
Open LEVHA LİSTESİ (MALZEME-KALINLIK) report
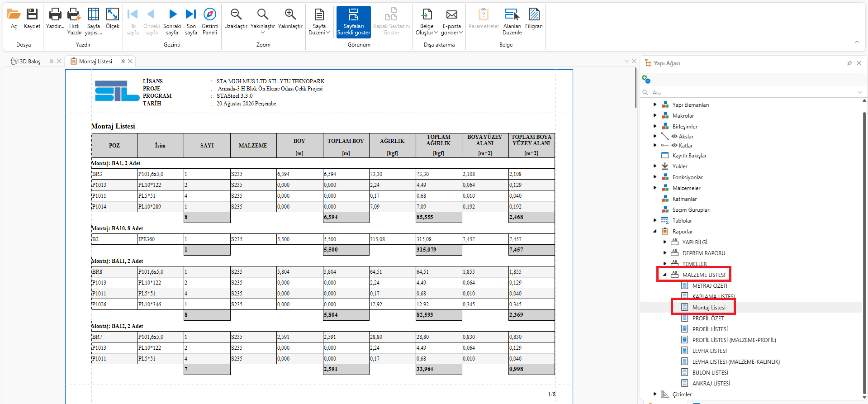pyautogui.click(x=736, y=362)
